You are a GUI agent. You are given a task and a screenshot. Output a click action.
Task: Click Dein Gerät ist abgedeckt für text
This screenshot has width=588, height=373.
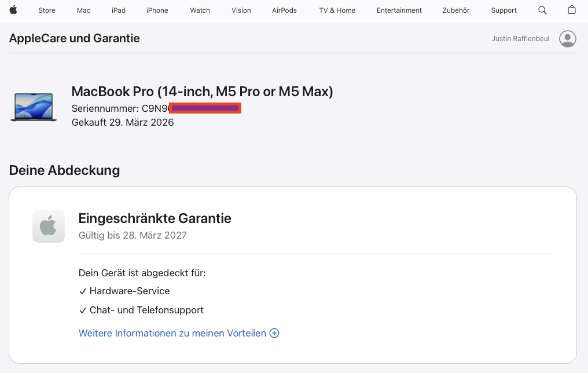(142, 273)
